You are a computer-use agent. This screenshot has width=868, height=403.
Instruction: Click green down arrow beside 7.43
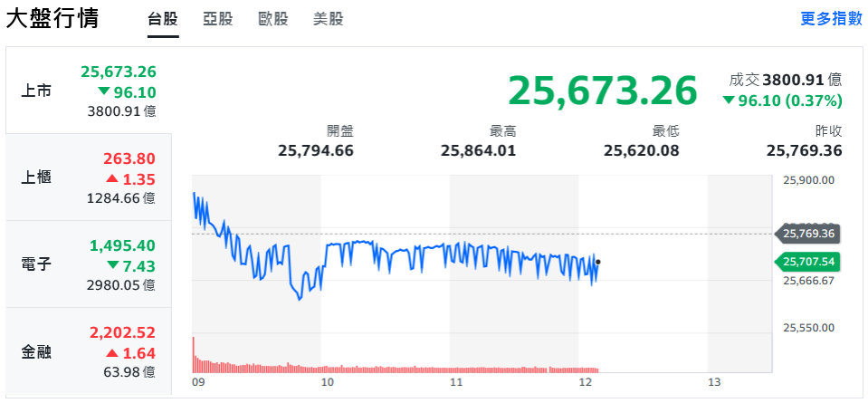(x=112, y=265)
